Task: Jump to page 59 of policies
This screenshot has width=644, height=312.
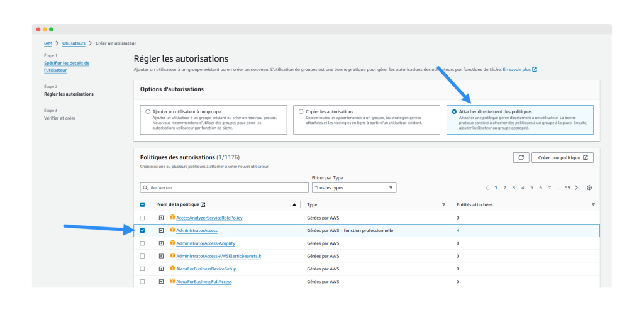Action: click(567, 187)
